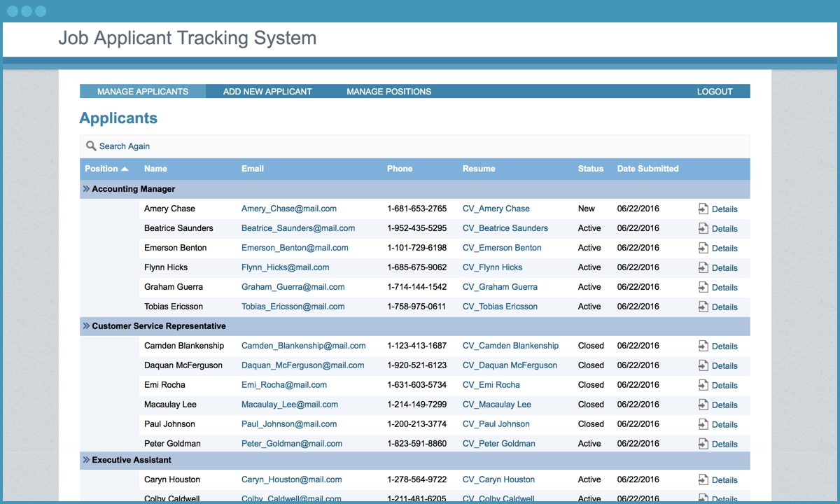Open the CV_Flynn Hicks resume link

pos(492,267)
